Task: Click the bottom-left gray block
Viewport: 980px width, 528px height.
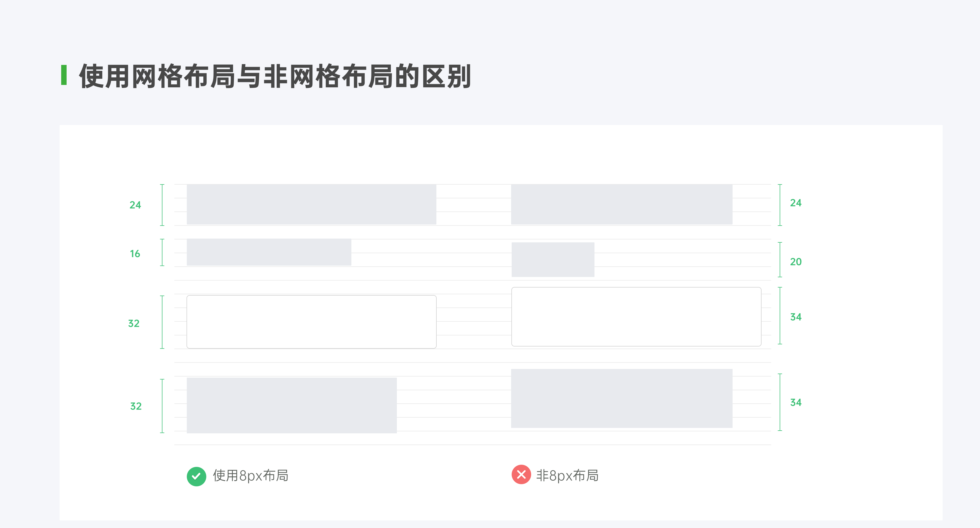Action: click(292, 405)
